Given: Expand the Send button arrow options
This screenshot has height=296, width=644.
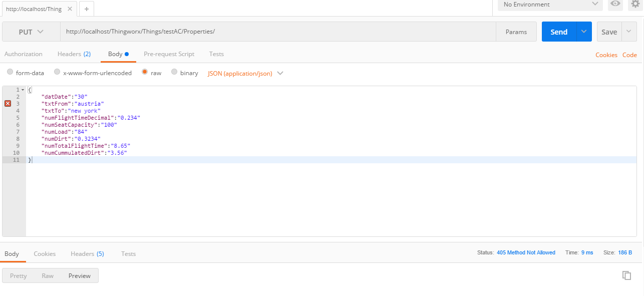Looking at the screenshot, I should point(584,32).
